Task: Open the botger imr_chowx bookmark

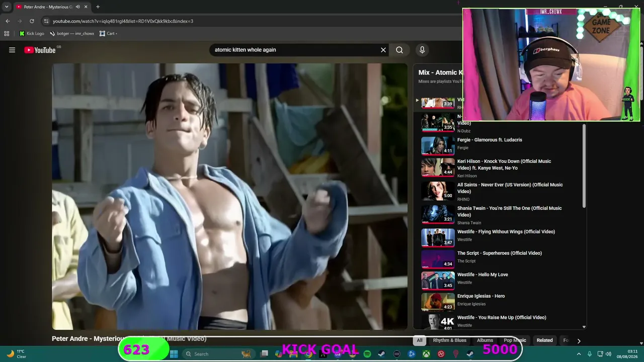Action: [72, 34]
